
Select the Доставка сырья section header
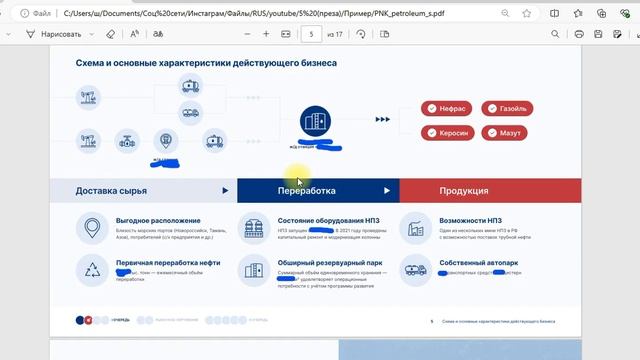pyautogui.click(x=143, y=191)
